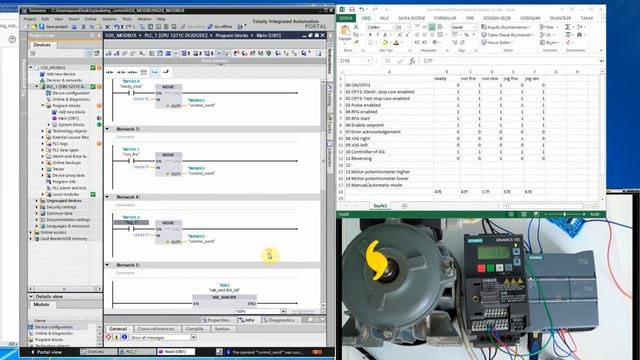This screenshot has height=360, width=640.
Task: Switch to the FORMÜLLER ribbon tab
Action: (x=445, y=18)
